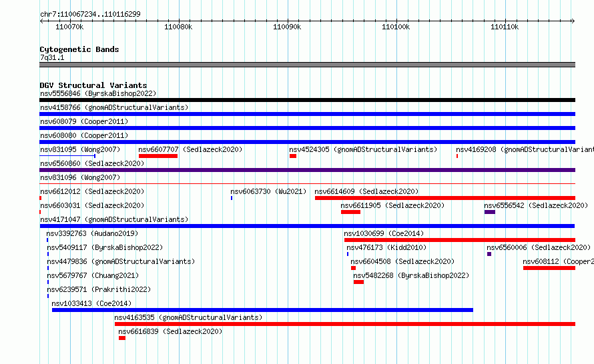The image size is (594, 364).
Task: Click the nsv5556846 (ByrskaBishop2022) label
Action: click(98, 93)
